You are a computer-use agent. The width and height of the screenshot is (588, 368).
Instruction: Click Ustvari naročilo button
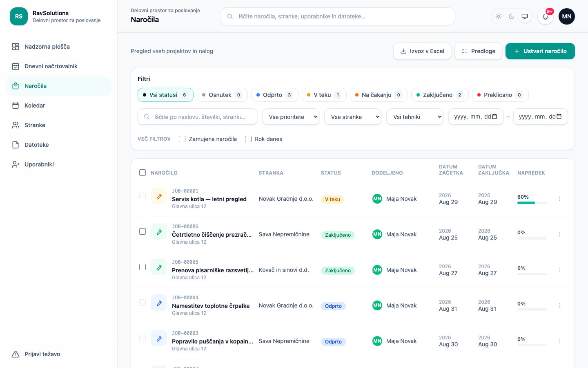coord(540,51)
